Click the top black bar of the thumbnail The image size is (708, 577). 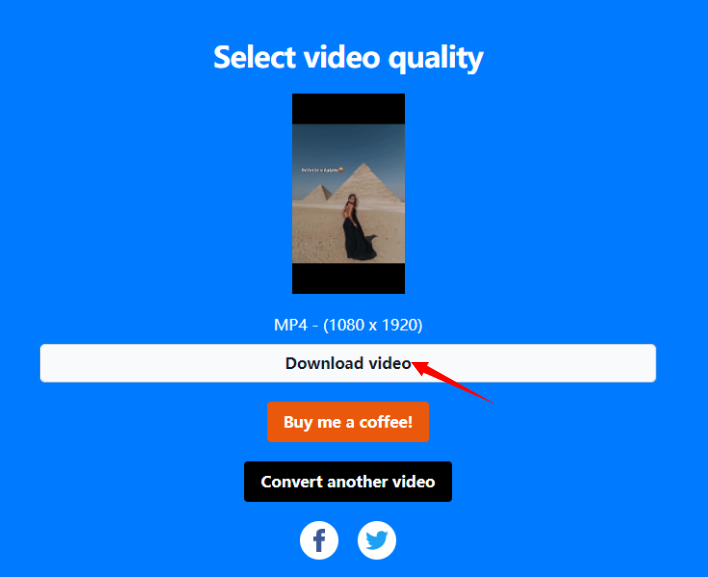(349, 109)
